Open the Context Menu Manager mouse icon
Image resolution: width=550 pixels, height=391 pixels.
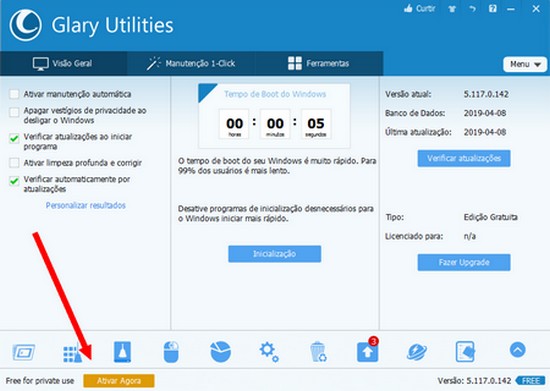171,352
